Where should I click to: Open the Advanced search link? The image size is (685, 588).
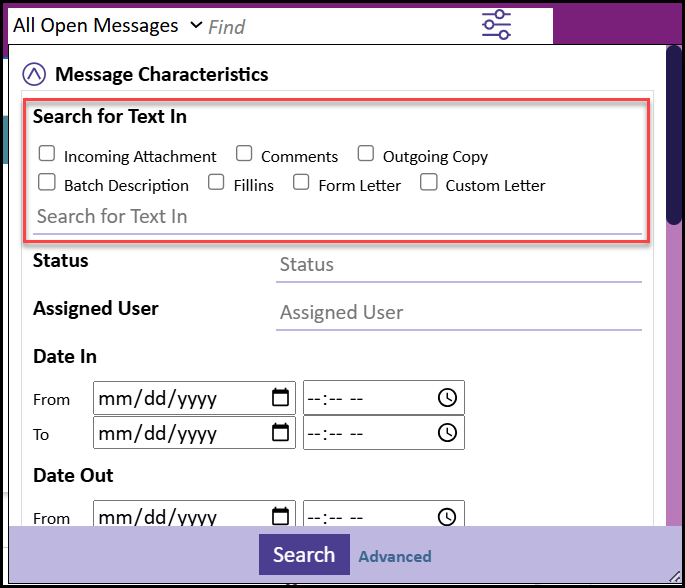coord(395,557)
